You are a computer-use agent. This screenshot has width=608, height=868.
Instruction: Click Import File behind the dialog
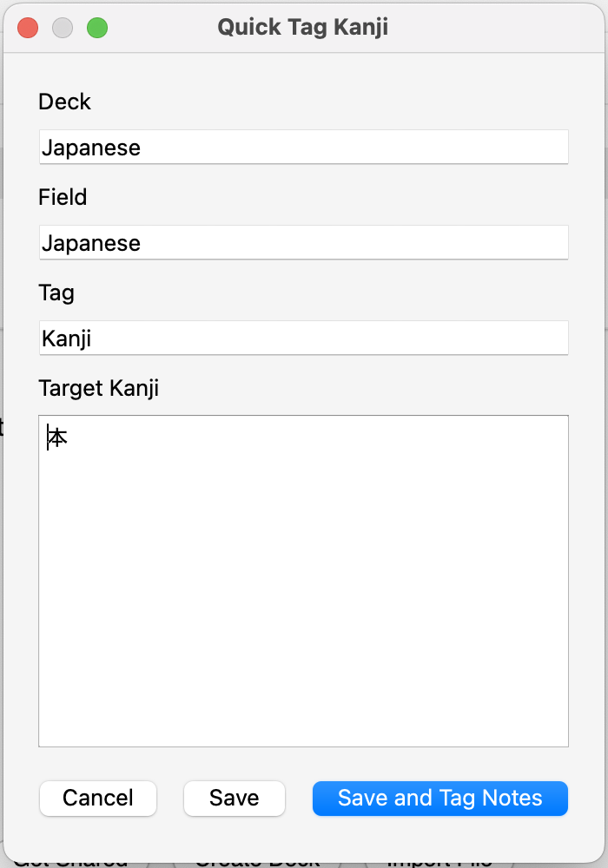[439, 861]
